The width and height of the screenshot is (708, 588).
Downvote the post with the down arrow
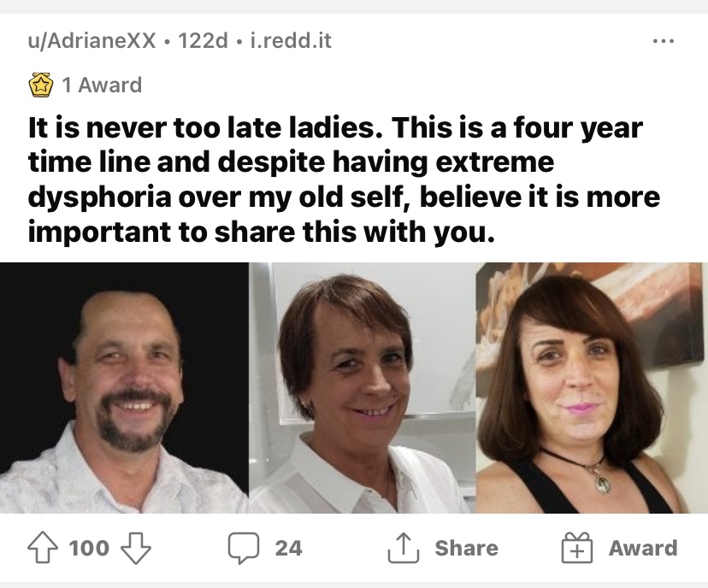(x=136, y=549)
